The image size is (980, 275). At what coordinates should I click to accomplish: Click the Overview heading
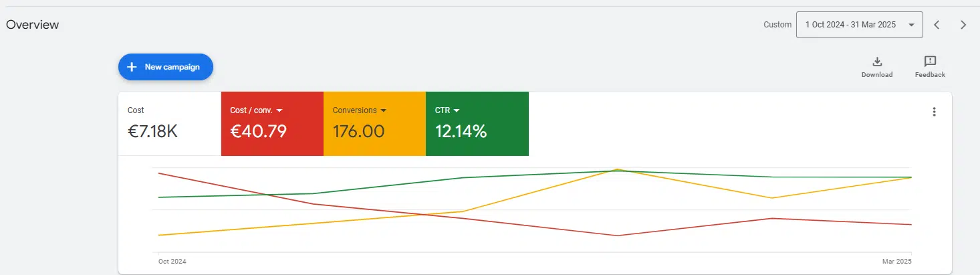[33, 25]
